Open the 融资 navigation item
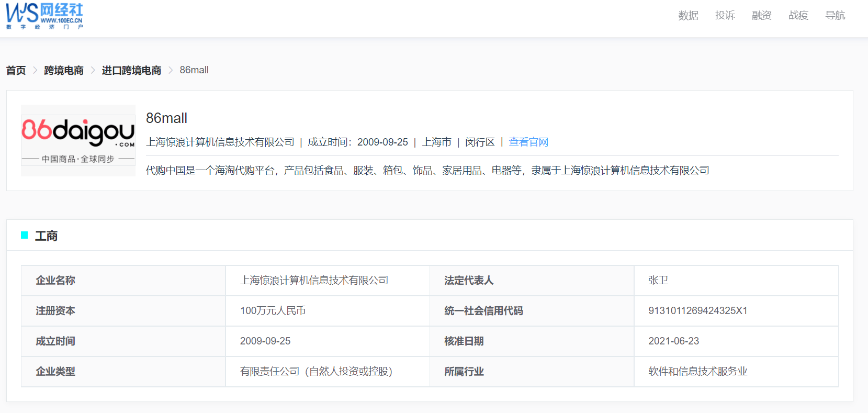This screenshot has width=868, height=413. point(762,16)
